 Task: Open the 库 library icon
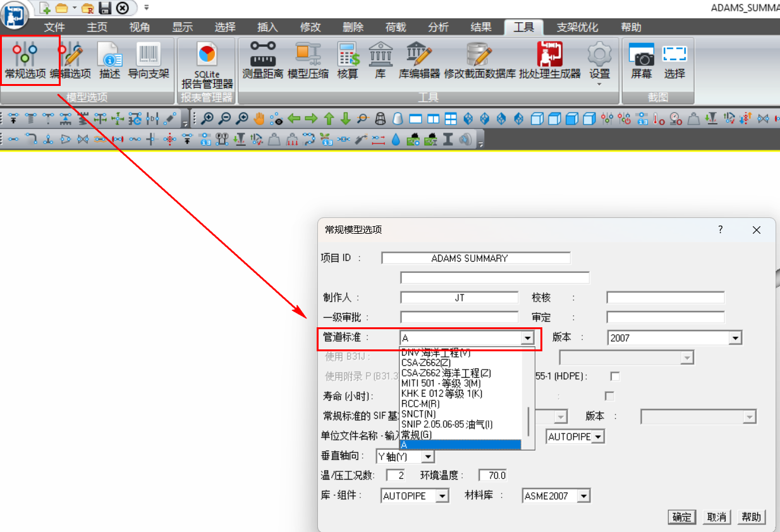click(x=381, y=61)
